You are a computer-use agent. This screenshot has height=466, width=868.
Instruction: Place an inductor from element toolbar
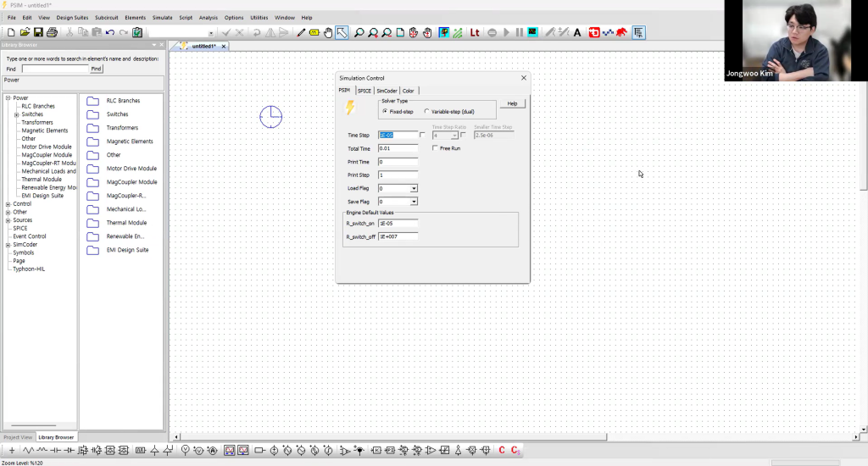[42, 451]
